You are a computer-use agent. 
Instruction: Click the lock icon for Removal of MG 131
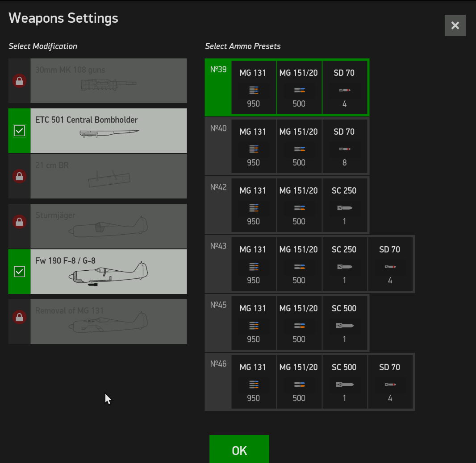click(x=20, y=318)
